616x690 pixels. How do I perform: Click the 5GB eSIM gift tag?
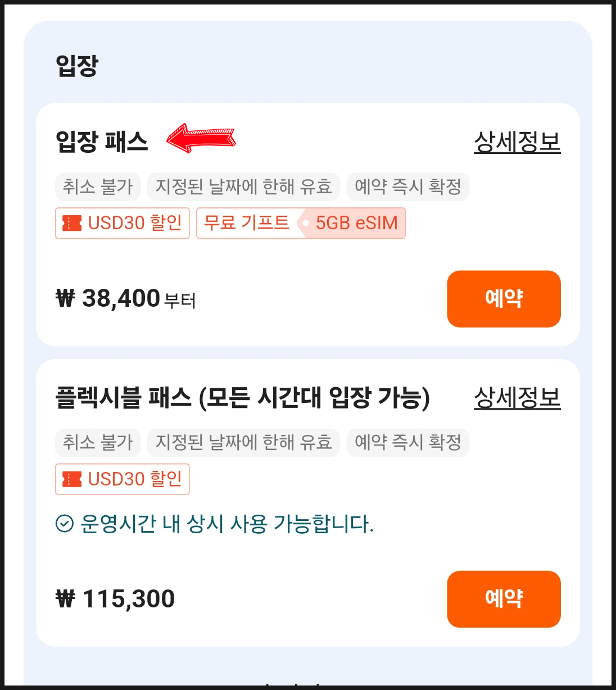pos(356,223)
